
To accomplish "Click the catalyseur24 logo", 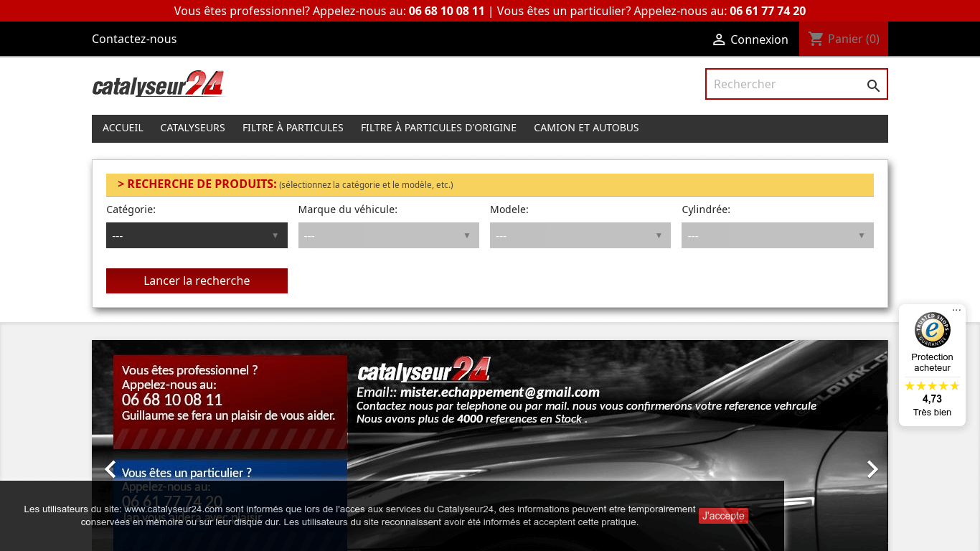I will point(157,84).
